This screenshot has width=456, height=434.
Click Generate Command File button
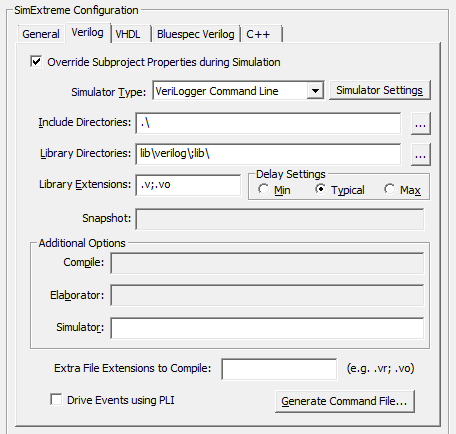pyautogui.click(x=345, y=401)
